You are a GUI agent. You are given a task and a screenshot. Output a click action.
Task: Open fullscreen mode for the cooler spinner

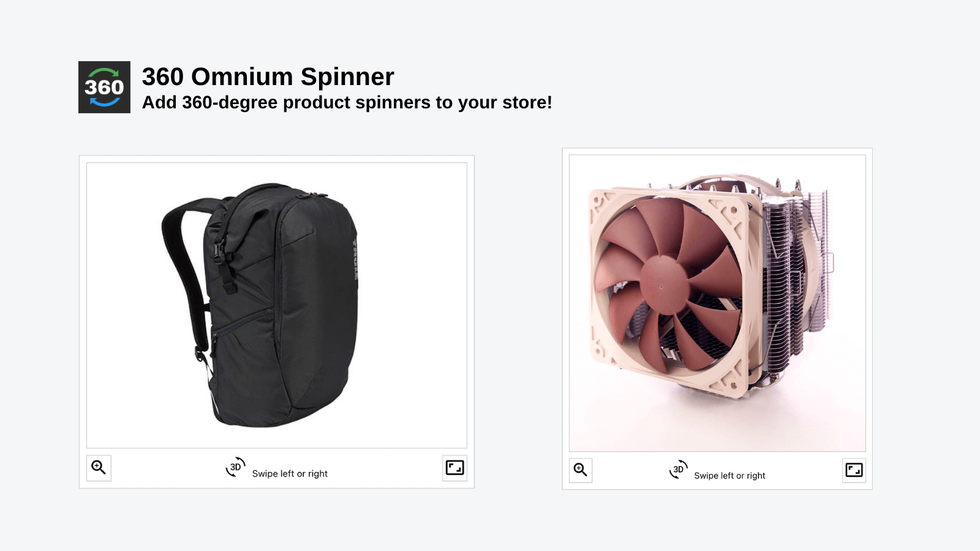pos(854,470)
